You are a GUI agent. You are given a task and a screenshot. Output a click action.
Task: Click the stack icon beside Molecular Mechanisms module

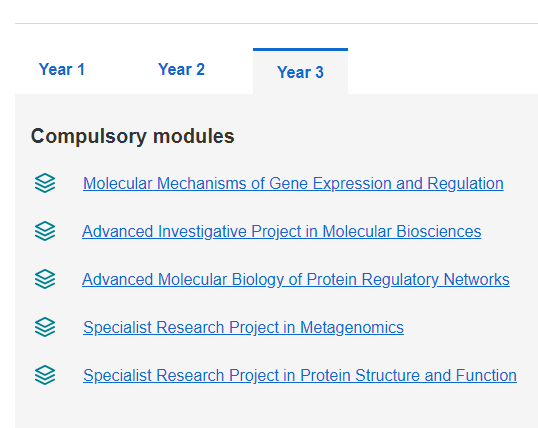pos(45,183)
